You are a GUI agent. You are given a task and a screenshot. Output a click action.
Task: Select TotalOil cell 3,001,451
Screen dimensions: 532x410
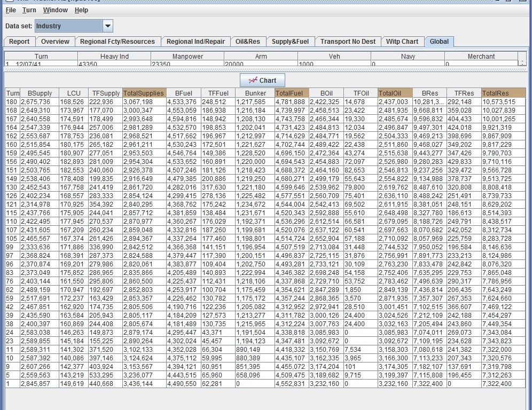pyautogui.click(x=395, y=307)
